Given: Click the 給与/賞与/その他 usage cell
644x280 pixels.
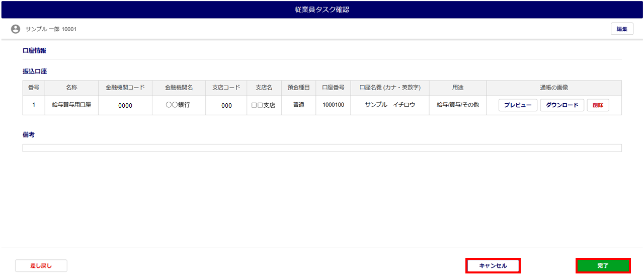Looking at the screenshot, I should click(x=457, y=105).
